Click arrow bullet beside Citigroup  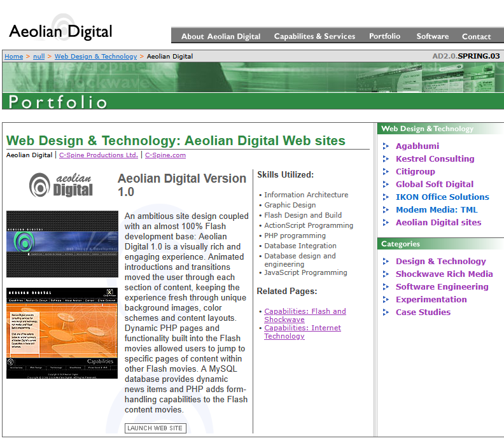pyautogui.click(x=386, y=172)
